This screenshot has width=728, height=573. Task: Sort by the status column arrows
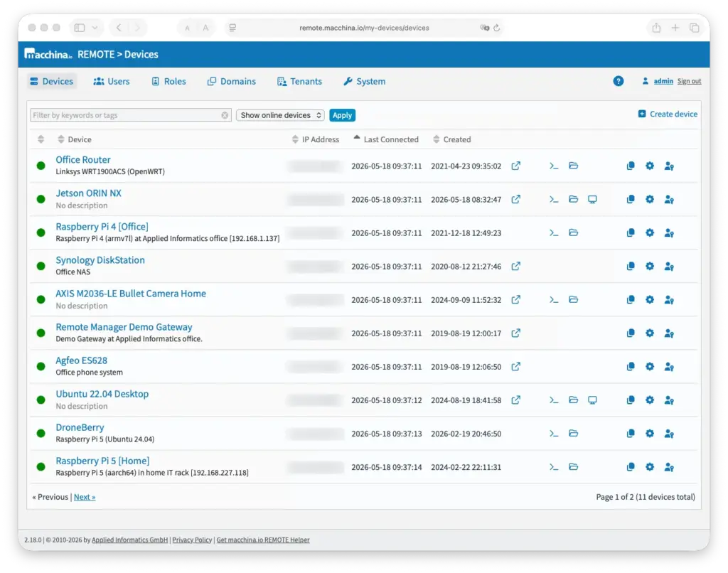[x=41, y=139]
